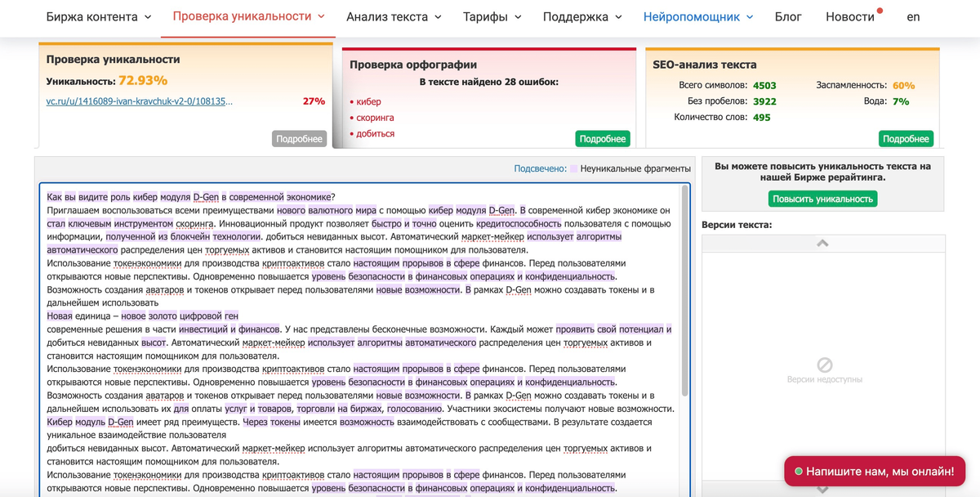The width and height of the screenshot is (980, 497).
Task: Click the up chevron in versions panel
Action: pyautogui.click(x=823, y=244)
